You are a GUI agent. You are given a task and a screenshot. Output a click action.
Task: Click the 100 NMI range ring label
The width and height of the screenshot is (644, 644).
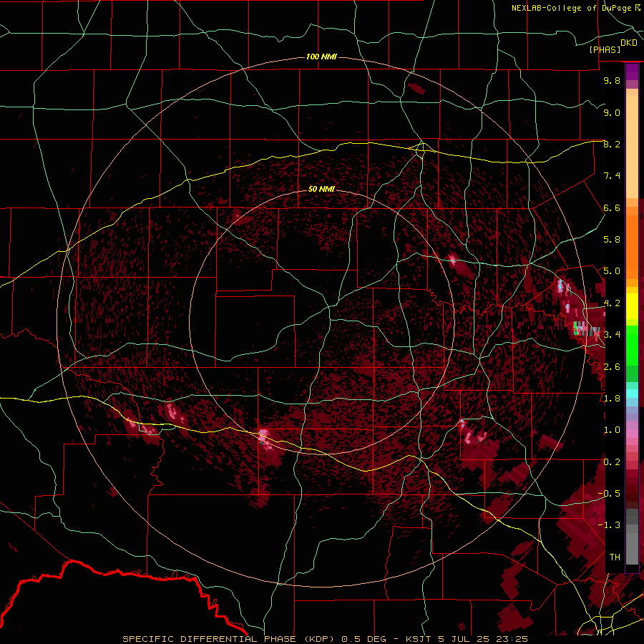[321, 57]
